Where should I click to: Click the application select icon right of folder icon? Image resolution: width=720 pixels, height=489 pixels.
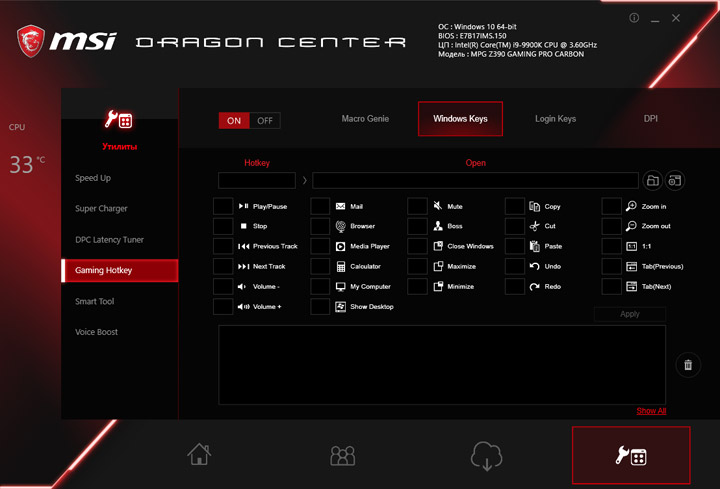pos(675,180)
